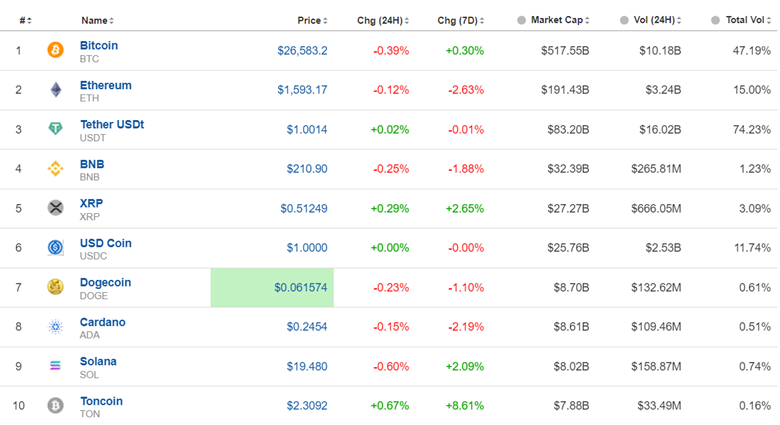The height and width of the screenshot is (425, 780).
Task: Select Bitcoin total volume 47.19%
Action: (x=752, y=50)
